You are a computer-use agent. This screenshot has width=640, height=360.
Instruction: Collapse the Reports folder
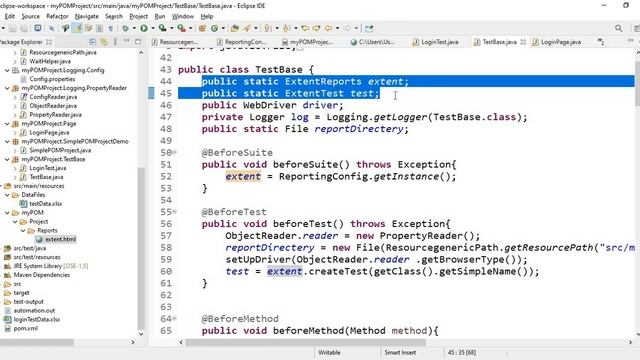[x=23, y=231]
